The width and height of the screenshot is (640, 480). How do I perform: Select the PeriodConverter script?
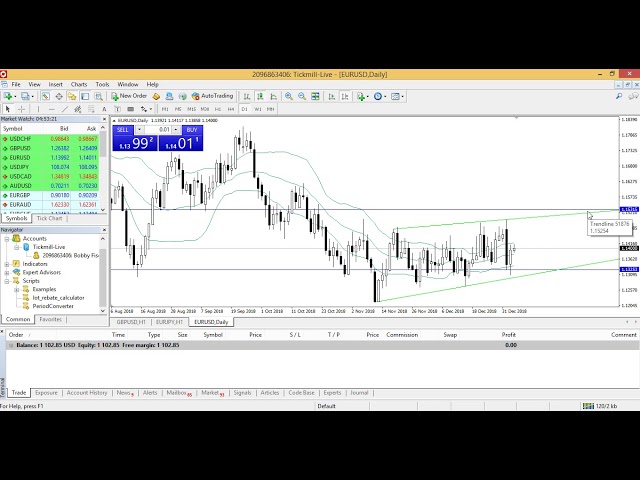tap(52, 306)
